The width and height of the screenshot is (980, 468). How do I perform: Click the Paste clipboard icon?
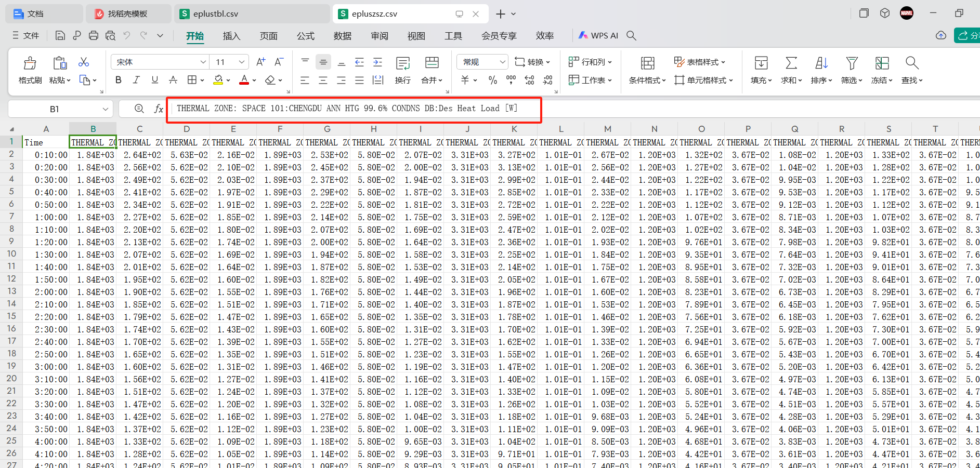60,63
